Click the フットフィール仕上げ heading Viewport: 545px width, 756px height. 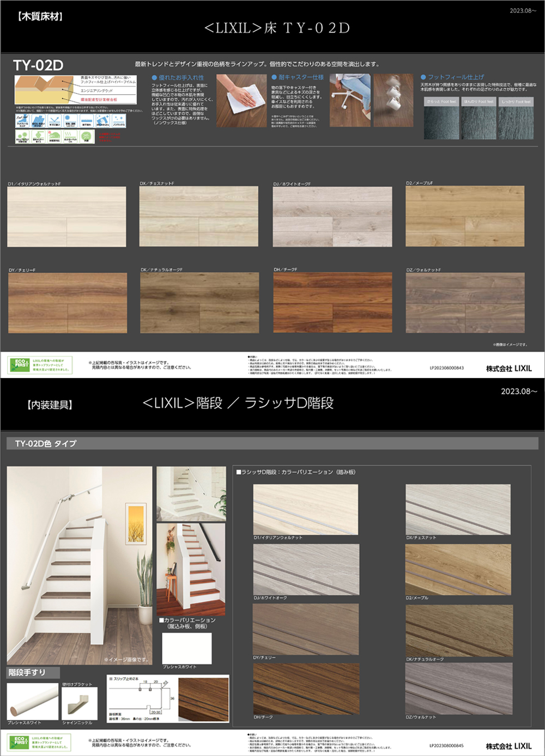point(452,77)
